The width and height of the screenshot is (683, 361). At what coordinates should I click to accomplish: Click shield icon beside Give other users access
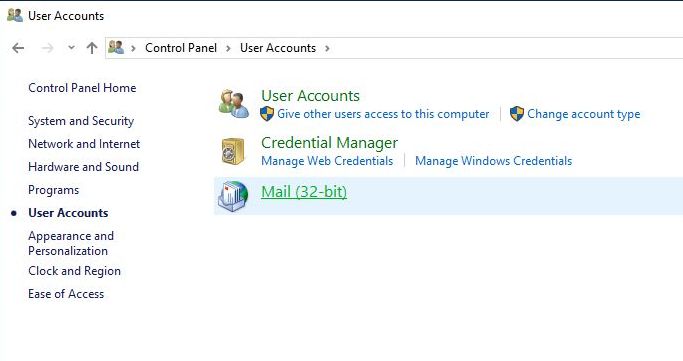(x=267, y=114)
